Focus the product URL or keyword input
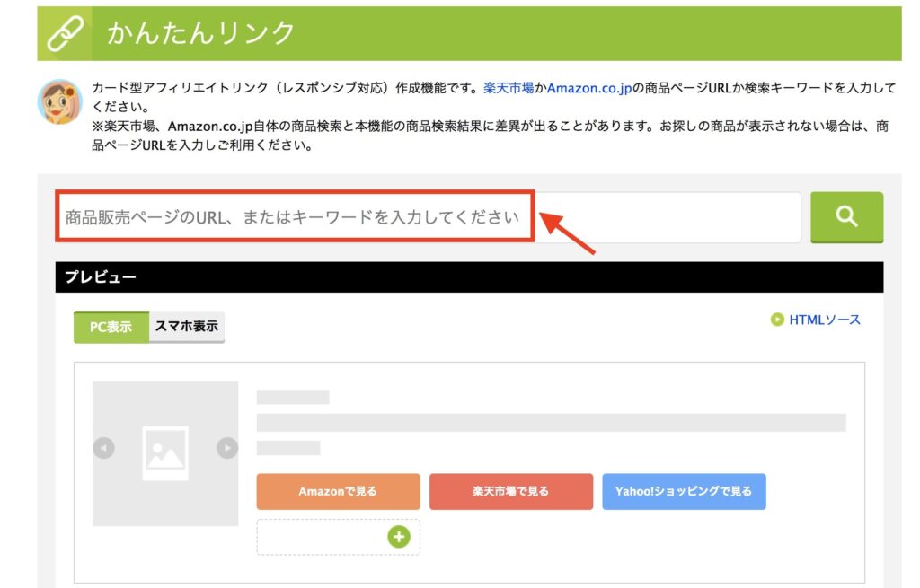Viewport: 920px width, 588px height. [429, 217]
